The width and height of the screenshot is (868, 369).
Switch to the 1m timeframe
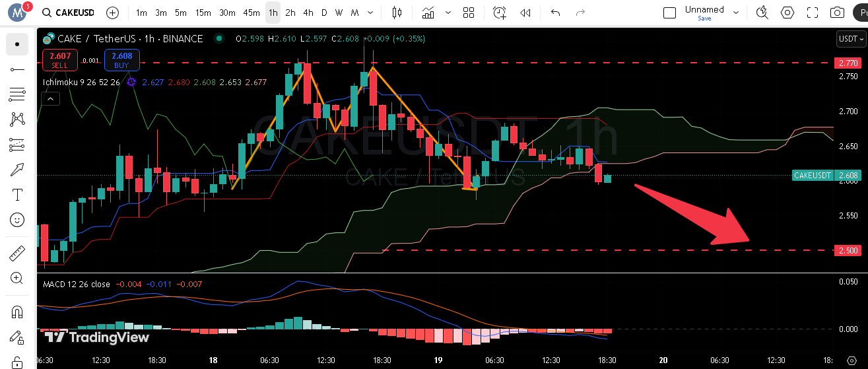(141, 13)
